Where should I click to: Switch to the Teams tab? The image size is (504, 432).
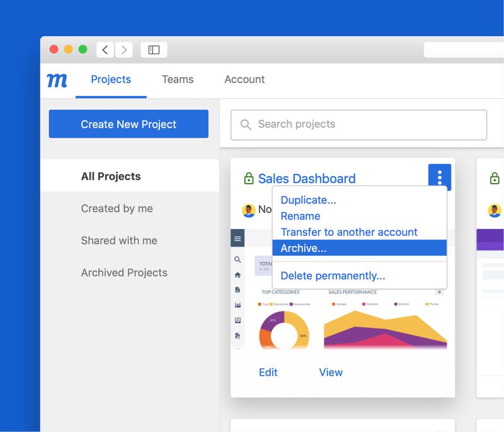tap(177, 80)
